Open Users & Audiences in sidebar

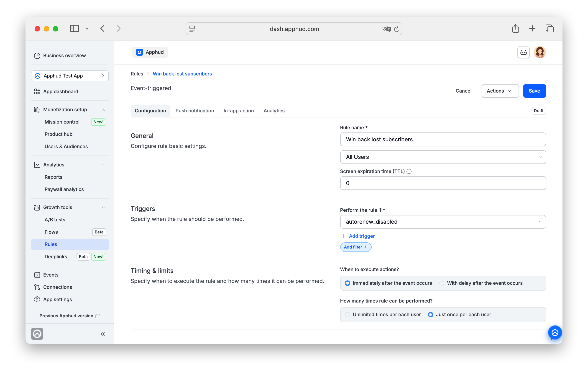pyautogui.click(x=66, y=147)
